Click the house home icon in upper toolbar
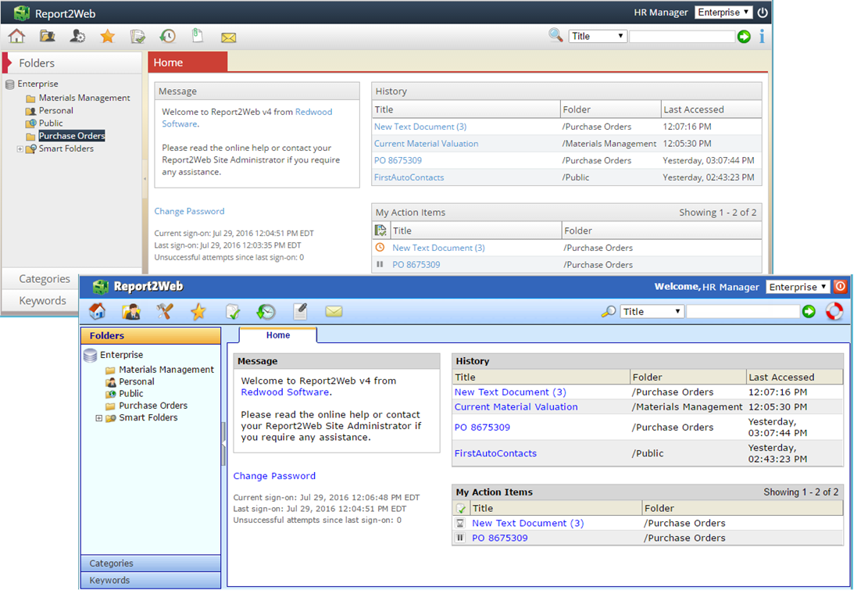Image resolution: width=868 pixels, height=601 pixels. tap(16, 36)
